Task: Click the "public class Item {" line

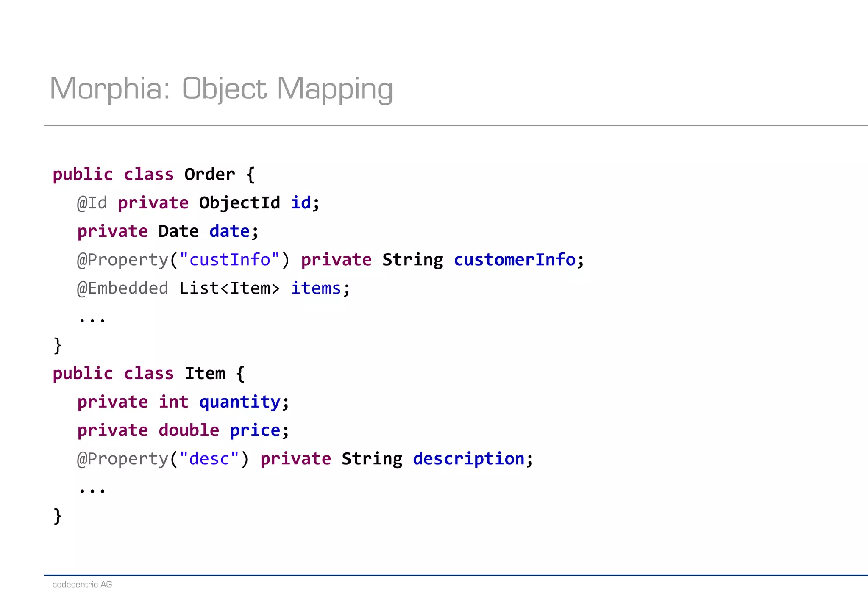Action: click(149, 374)
